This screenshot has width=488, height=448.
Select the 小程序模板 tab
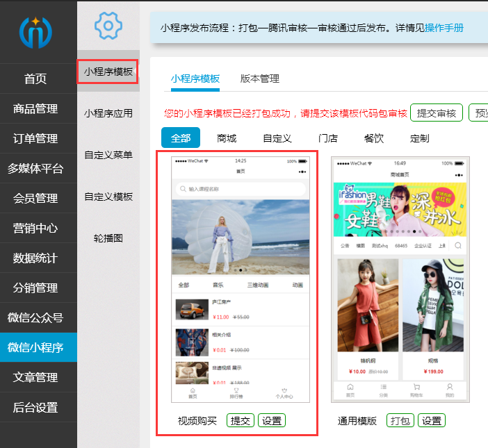pos(195,78)
